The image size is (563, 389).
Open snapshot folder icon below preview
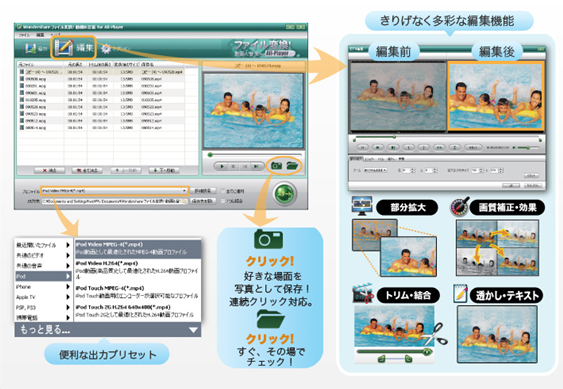[x=293, y=166]
